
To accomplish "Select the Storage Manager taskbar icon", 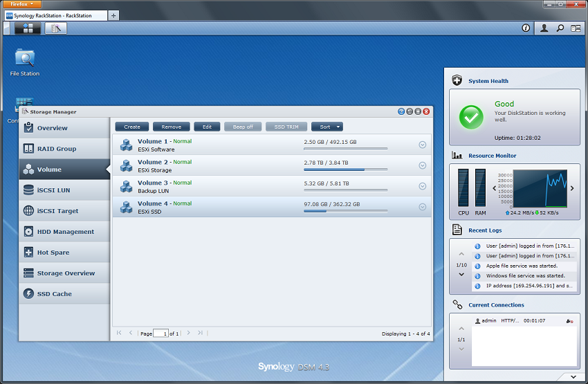I will coord(56,28).
